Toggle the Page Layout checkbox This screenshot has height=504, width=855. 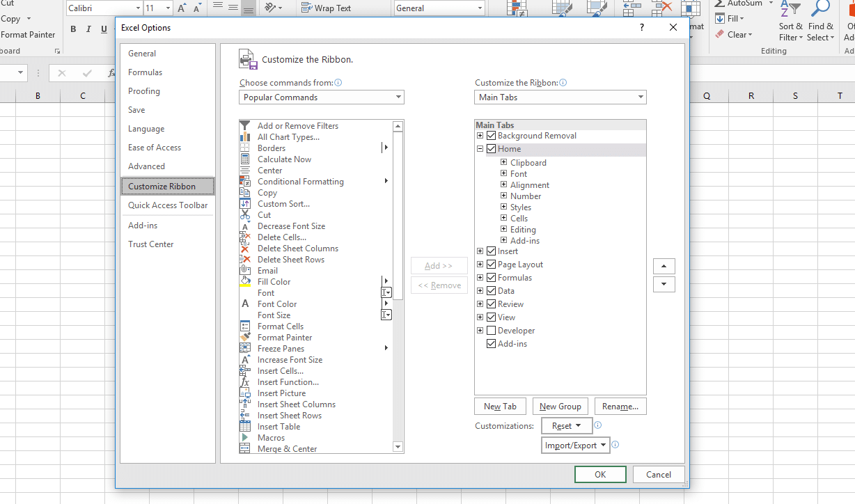[492, 265]
